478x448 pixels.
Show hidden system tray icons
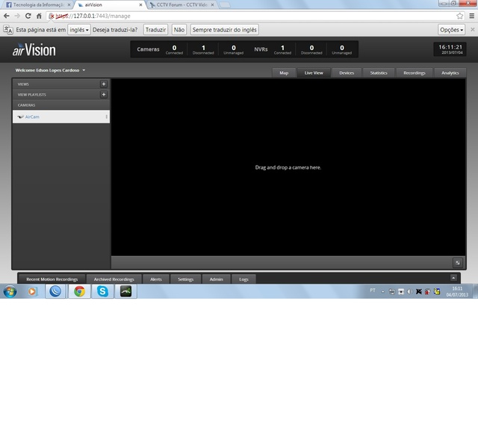pyautogui.click(x=383, y=292)
